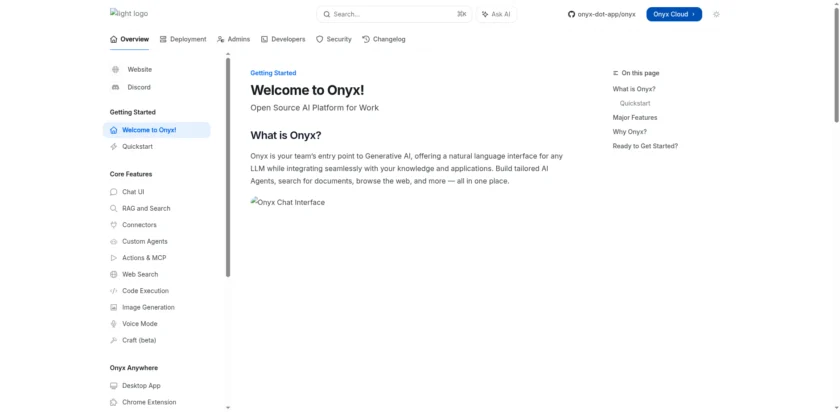
Task: Toggle light/dark theme with sun icon
Action: [716, 14]
